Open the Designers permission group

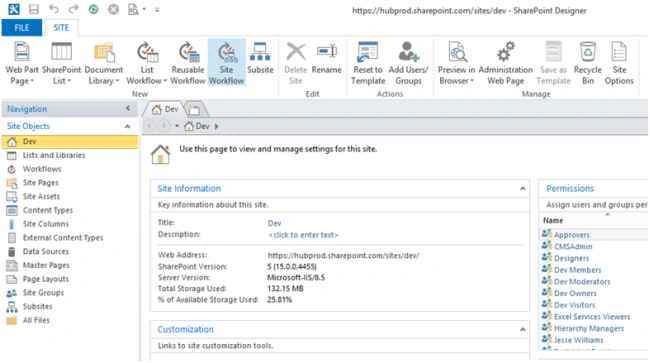(571, 259)
